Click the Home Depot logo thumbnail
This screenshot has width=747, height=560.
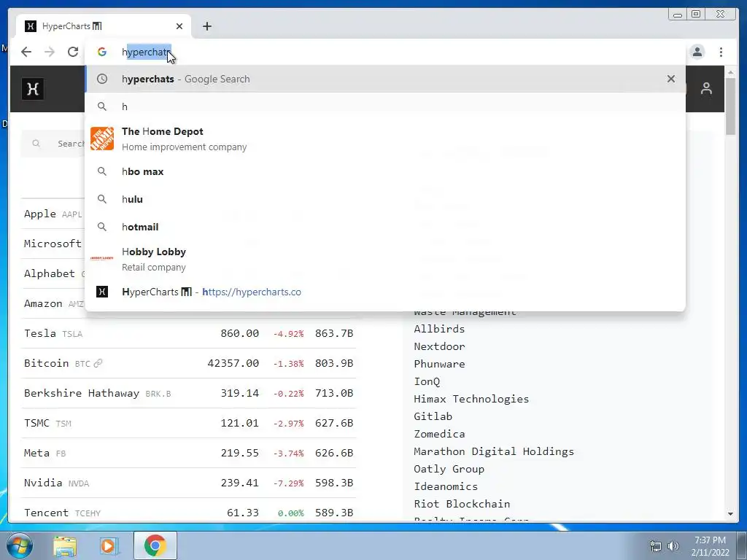click(102, 139)
